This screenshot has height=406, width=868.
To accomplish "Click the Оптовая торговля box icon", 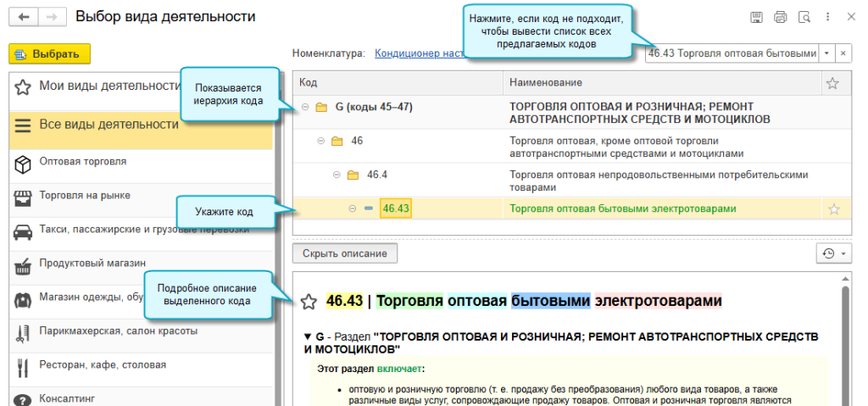I will tap(23, 163).
